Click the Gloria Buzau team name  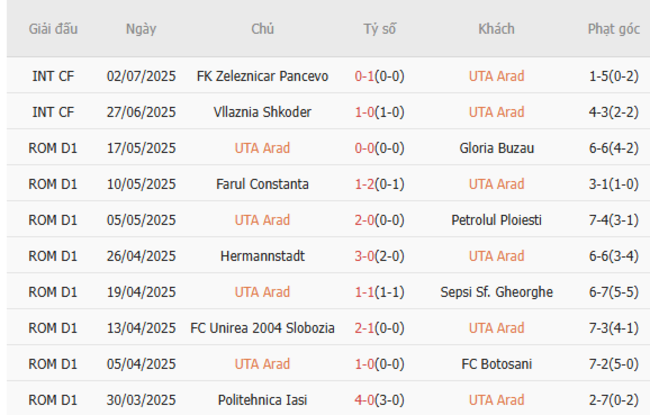click(496, 148)
